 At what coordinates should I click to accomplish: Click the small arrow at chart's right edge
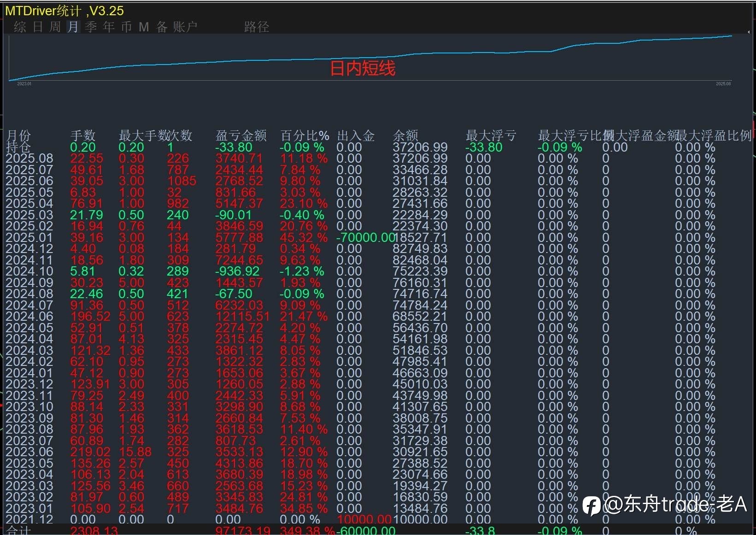point(749,32)
